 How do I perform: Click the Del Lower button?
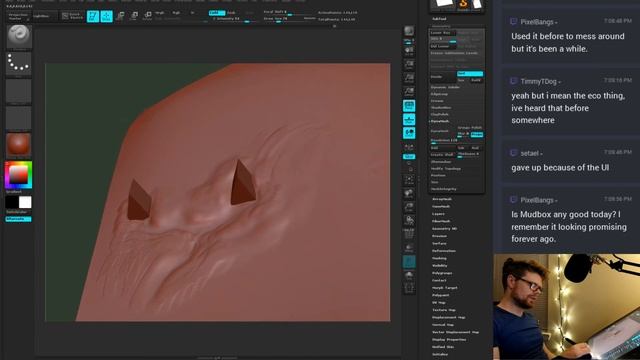pos(443,46)
